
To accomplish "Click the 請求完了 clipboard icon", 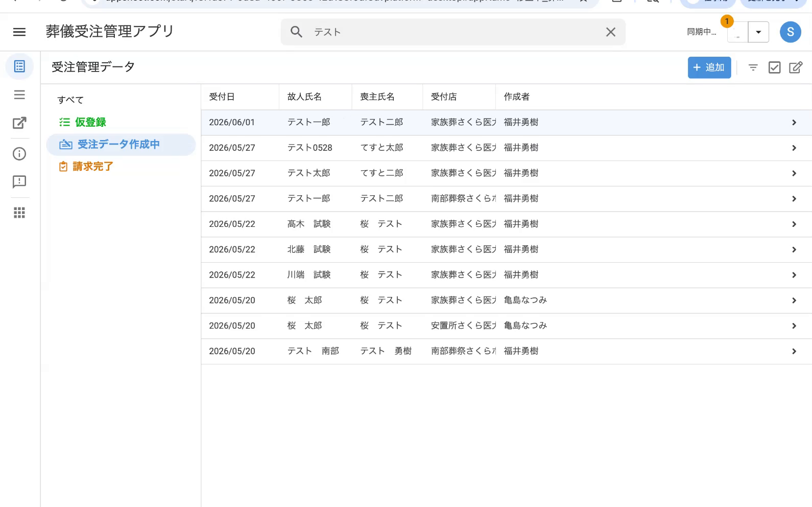I will coord(63,167).
